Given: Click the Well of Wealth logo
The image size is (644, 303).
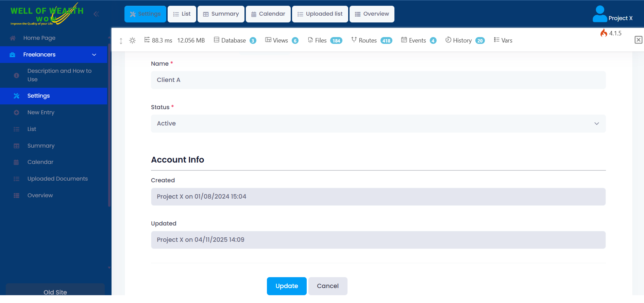Looking at the screenshot, I should [x=47, y=14].
